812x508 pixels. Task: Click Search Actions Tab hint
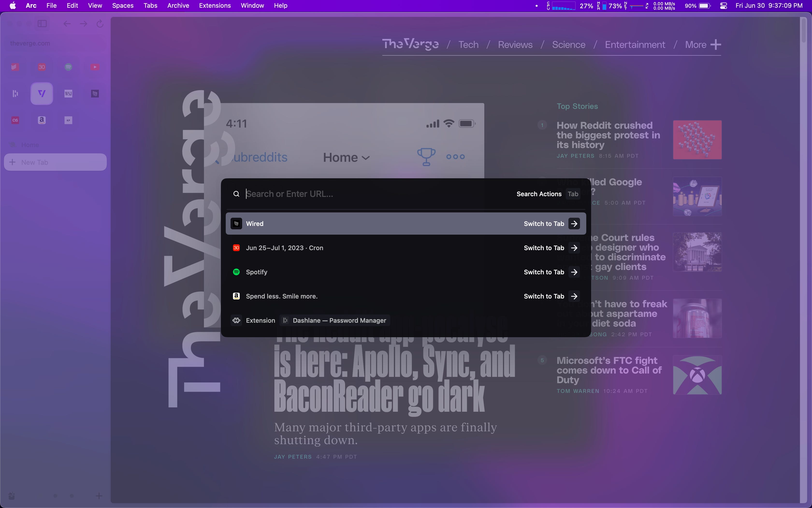coord(548,194)
